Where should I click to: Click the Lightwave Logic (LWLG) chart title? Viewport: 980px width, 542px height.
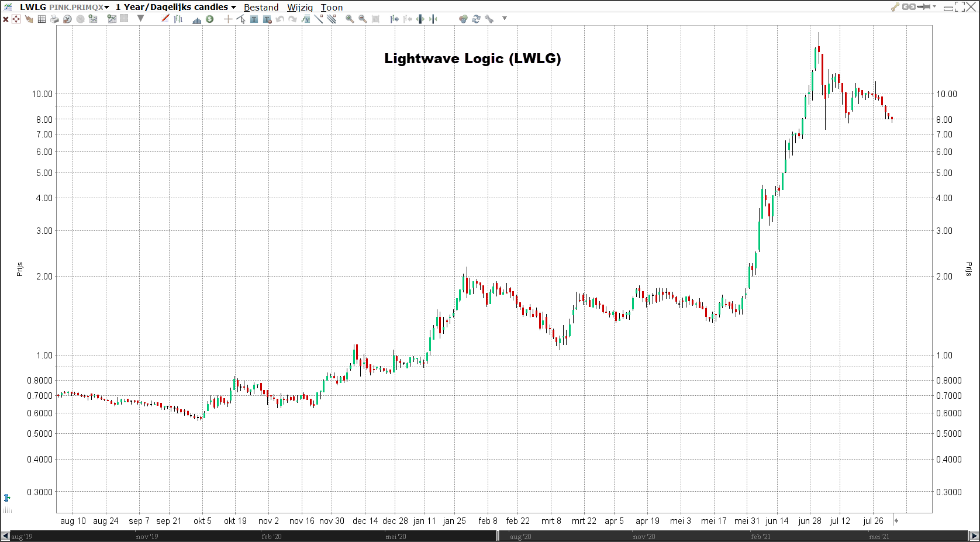pyautogui.click(x=472, y=58)
